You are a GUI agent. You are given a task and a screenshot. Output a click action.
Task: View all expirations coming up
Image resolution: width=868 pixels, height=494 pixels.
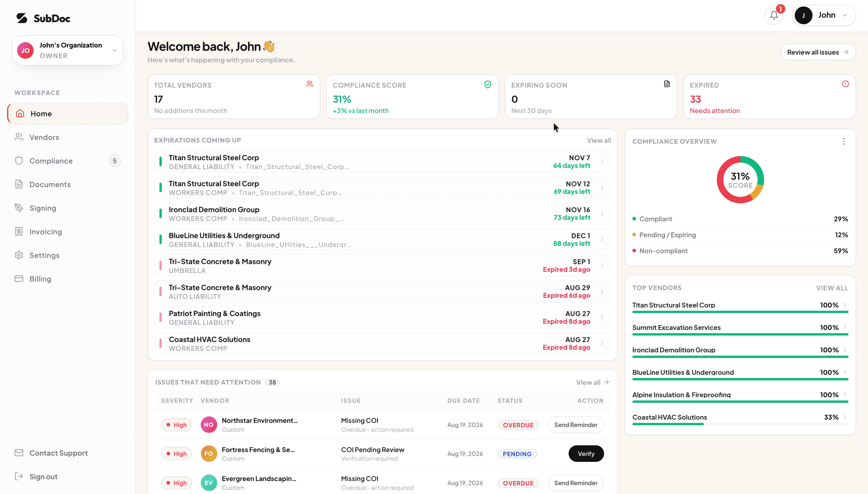(x=599, y=140)
